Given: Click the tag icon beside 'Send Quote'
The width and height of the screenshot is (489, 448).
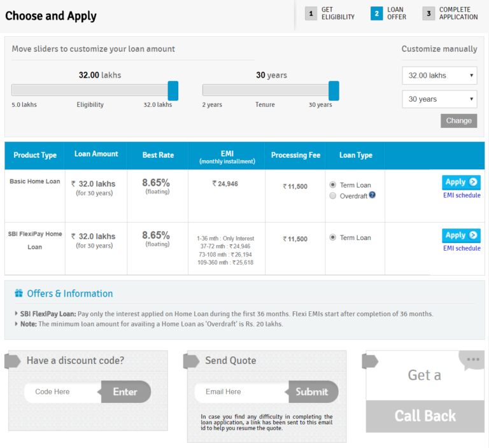Looking at the screenshot, I should point(191,361).
